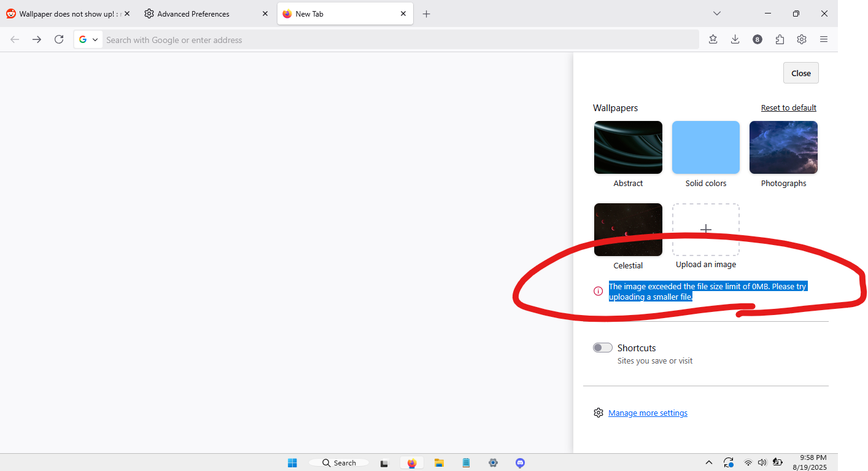Open the list all tabs chevron
Screen dimensions: 868x471
pyautogui.click(x=716, y=14)
